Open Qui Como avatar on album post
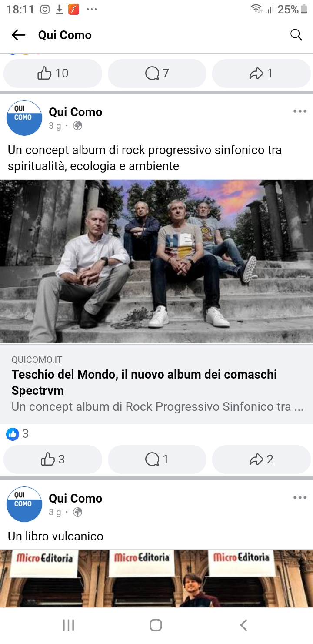Viewport: 313px width, 644px height. pos(24,118)
